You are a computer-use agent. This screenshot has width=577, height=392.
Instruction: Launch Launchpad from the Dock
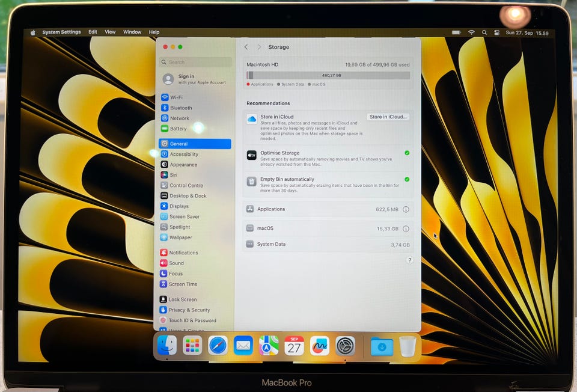(x=192, y=346)
